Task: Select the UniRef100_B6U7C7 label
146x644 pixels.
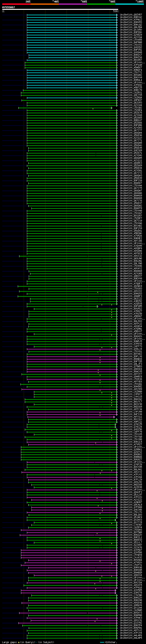Action: point(131,402)
